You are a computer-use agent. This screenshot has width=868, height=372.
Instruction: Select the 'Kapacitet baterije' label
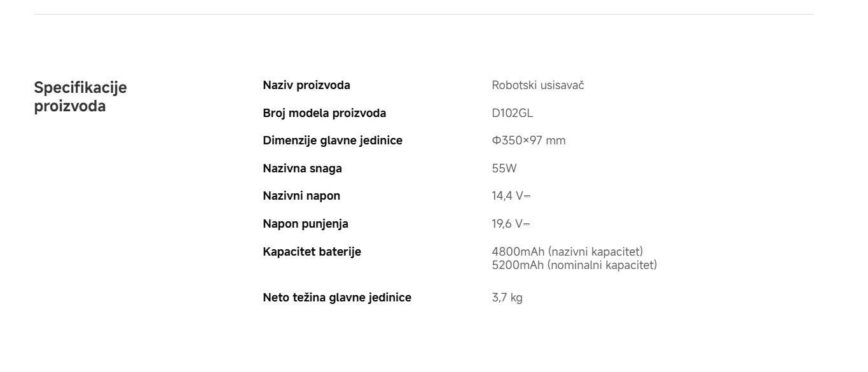(312, 252)
